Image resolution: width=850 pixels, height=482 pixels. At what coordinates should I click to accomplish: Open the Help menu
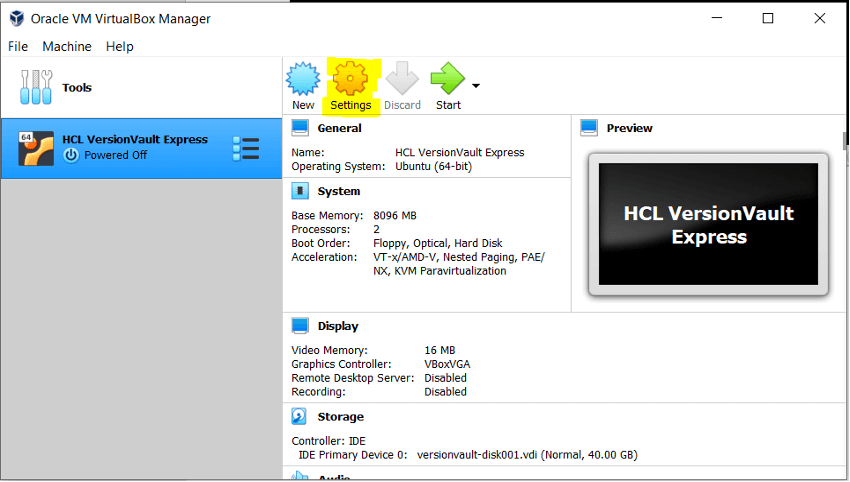(119, 47)
